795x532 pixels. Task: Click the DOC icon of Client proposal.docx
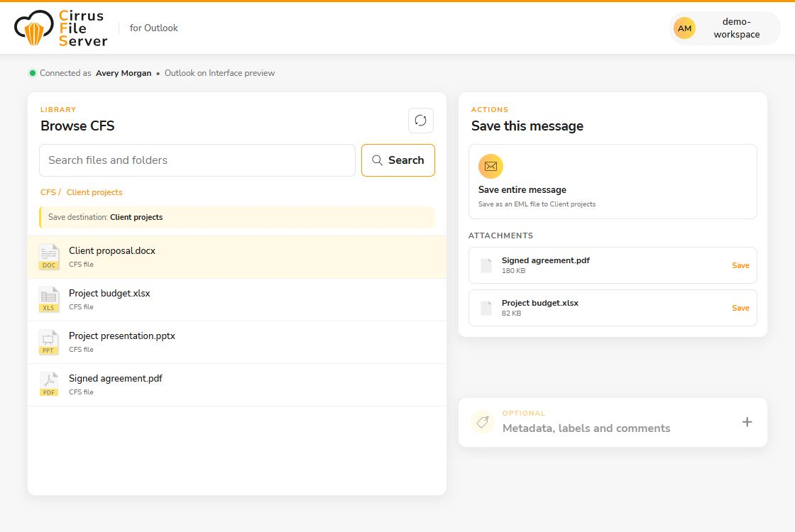click(49, 257)
